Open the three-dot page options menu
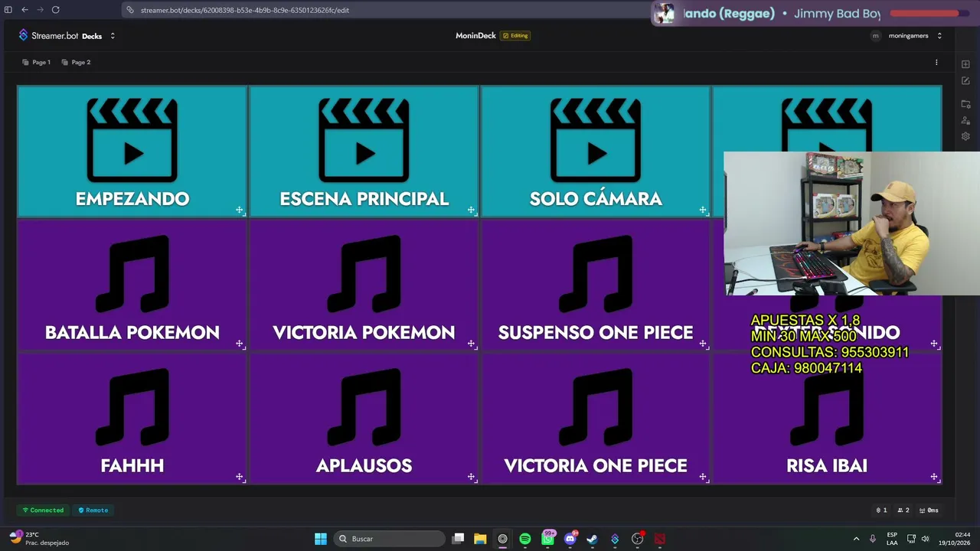Image resolution: width=980 pixels, height=551 pixels. coord(936,63)
